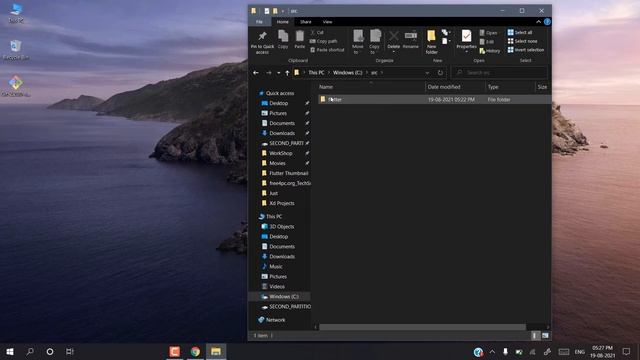Click Select all
The image size is (640, 360).
[520, 32]
